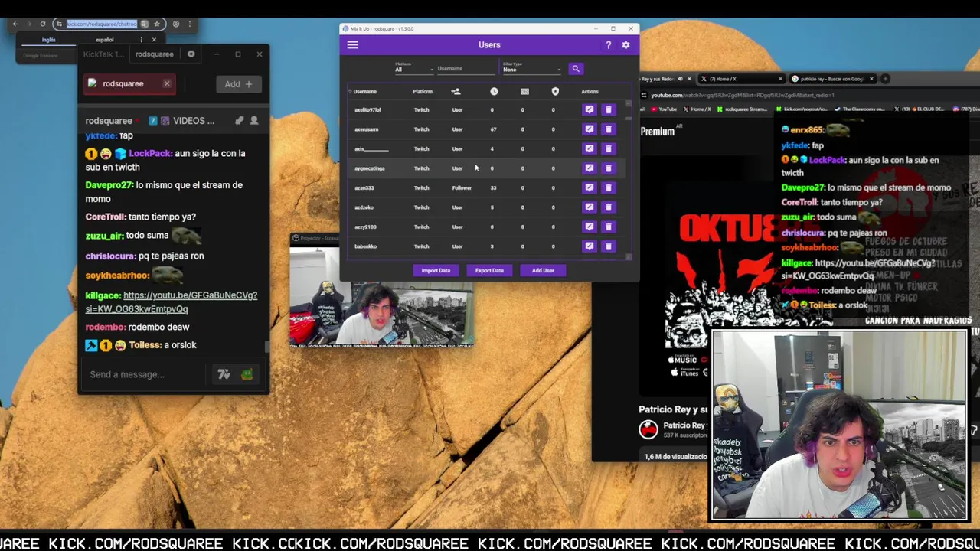The image size is (980, 551).
Task: Select the azan333 Follower role cell
Action: [x=462, y=187]
